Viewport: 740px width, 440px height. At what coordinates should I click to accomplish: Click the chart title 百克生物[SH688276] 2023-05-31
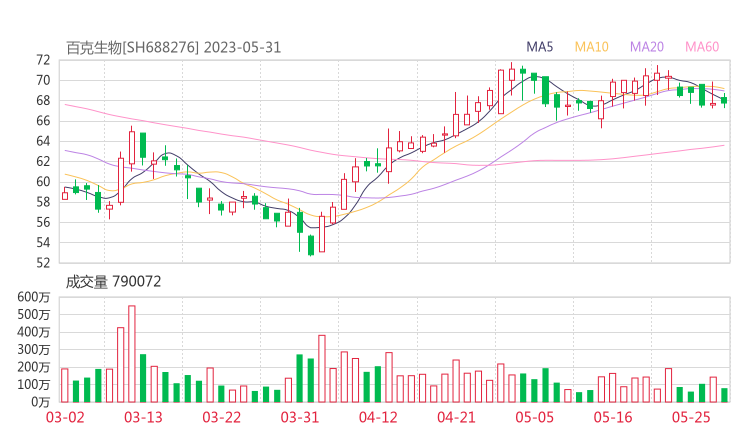tap(173, 48)
